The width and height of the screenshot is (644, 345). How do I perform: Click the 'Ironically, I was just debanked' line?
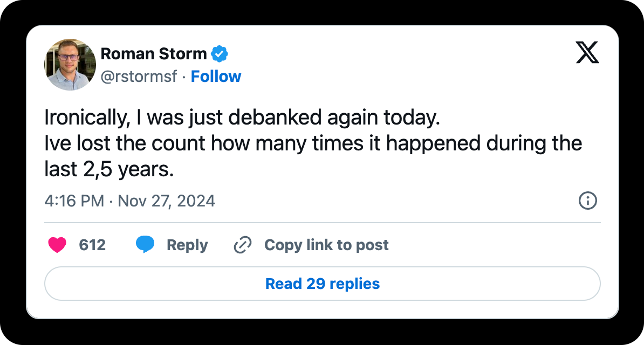click(x=242, y=119)
